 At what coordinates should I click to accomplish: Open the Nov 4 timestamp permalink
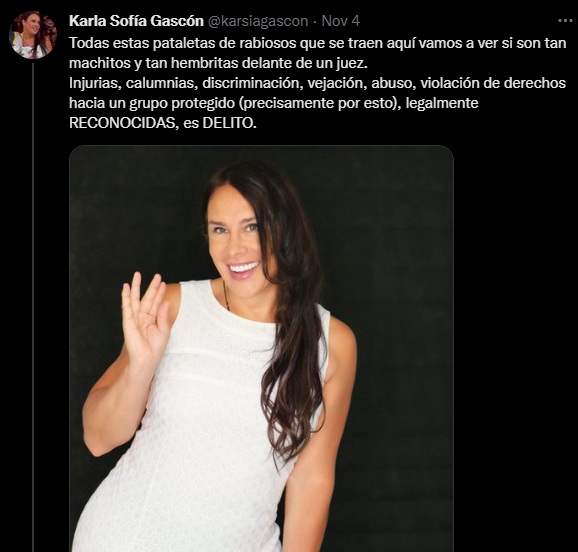340,21
